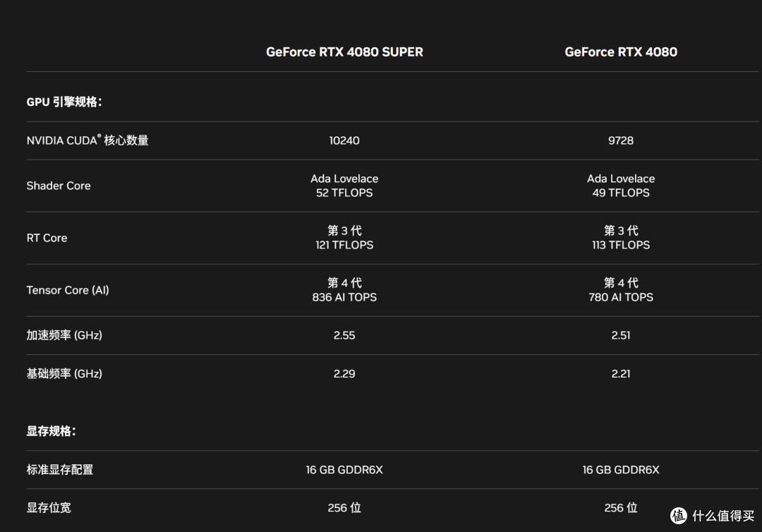
Task: Click the 标准显存配置 row label
Action: coord(60,470)
